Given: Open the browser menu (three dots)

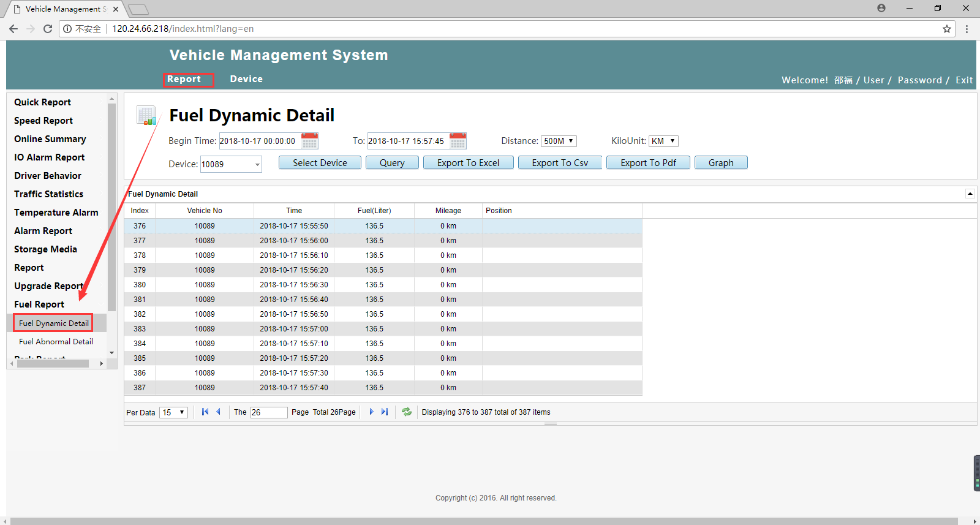Looking at the screenshot, I should point(967,29).
